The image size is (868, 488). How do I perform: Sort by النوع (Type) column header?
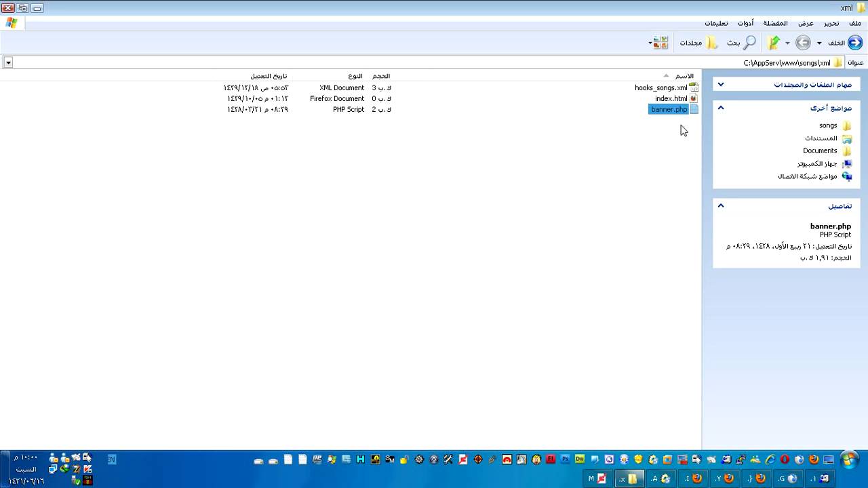356,76
